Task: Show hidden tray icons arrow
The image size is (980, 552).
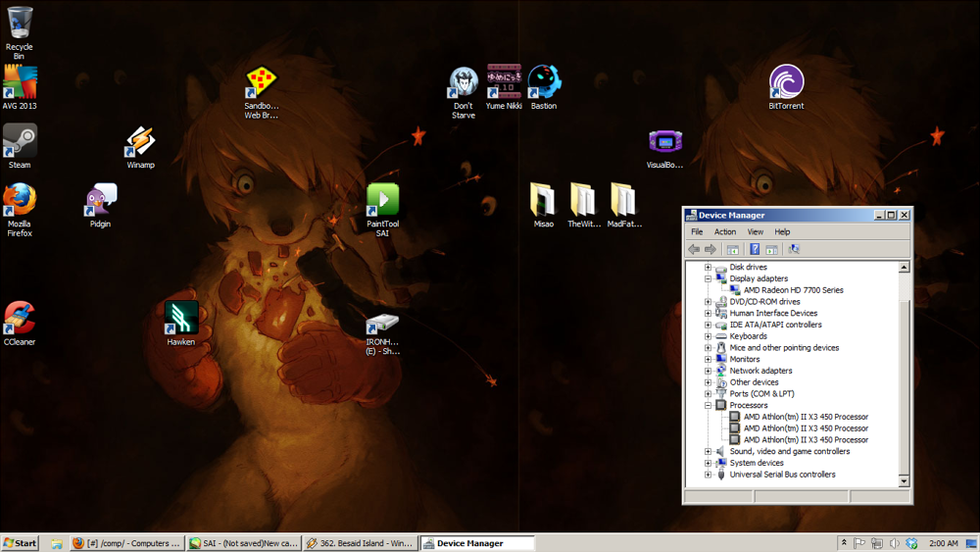Action: tap(844, 543)
